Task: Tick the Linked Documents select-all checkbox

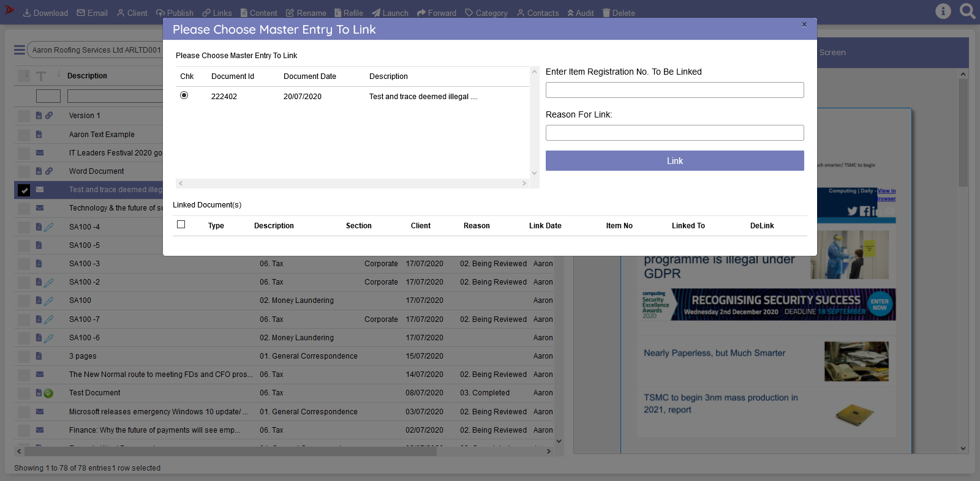Action: 181,225
